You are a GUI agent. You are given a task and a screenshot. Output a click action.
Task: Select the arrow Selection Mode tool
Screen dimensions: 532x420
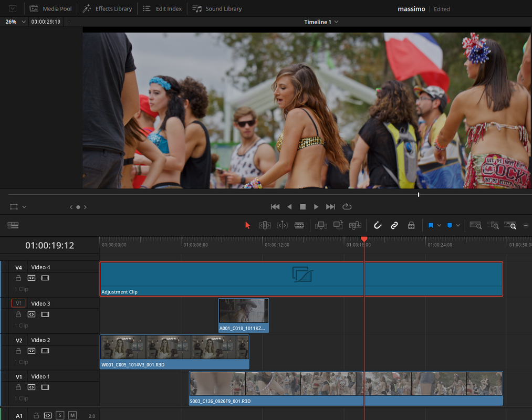[x=247, y=225]
